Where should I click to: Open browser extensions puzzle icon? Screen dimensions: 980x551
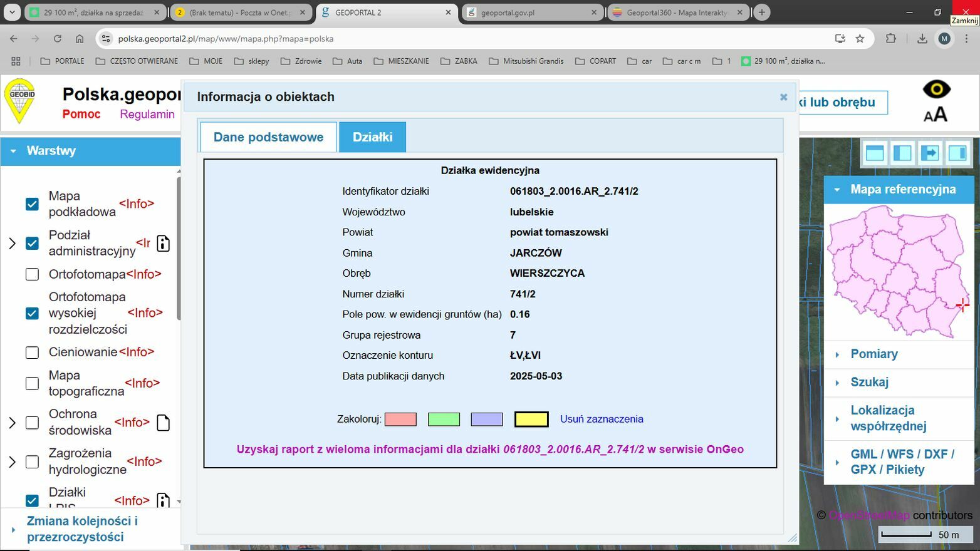tap(890, 39)
